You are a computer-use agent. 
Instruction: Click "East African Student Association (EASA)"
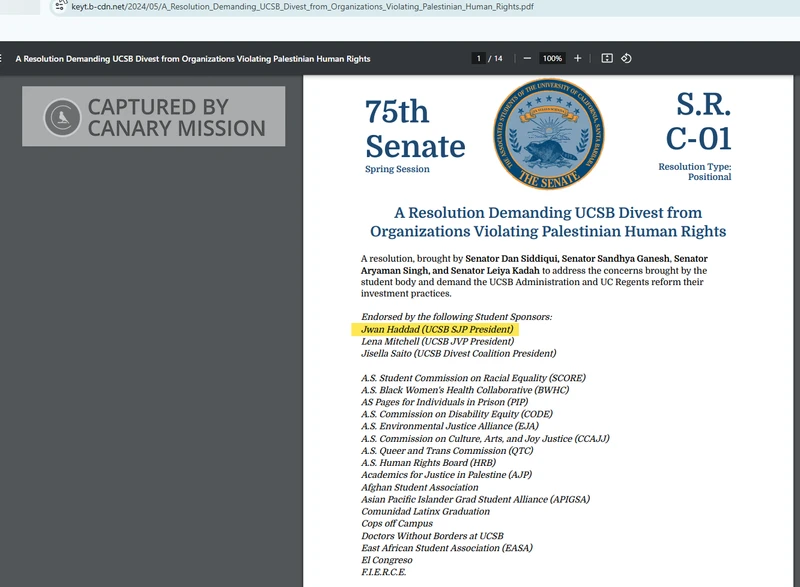coord(447,548)
